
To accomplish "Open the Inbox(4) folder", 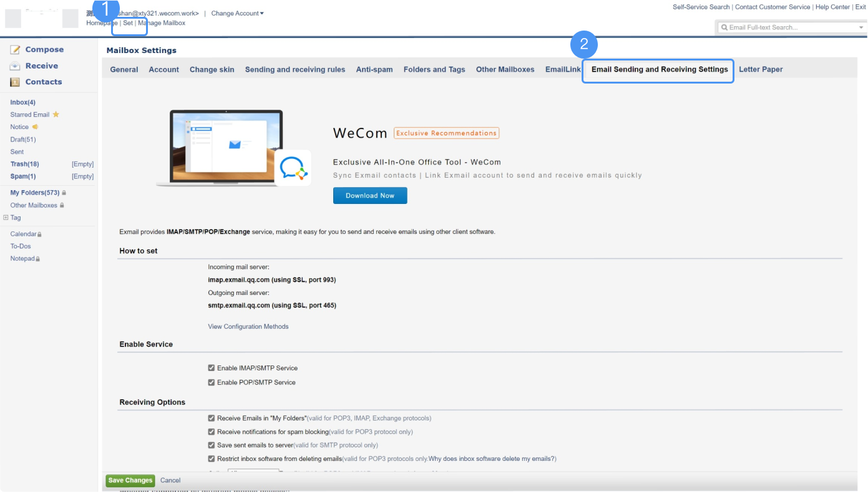I will [x=23, y=102].
